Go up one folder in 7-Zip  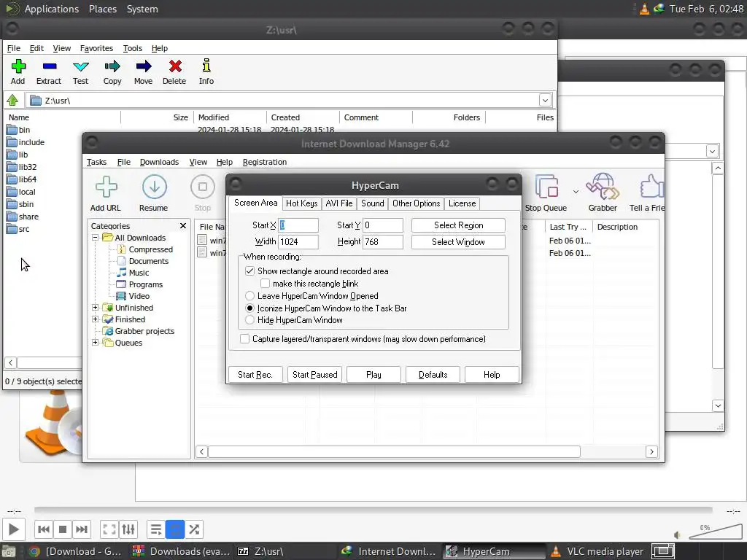[12, 100]
